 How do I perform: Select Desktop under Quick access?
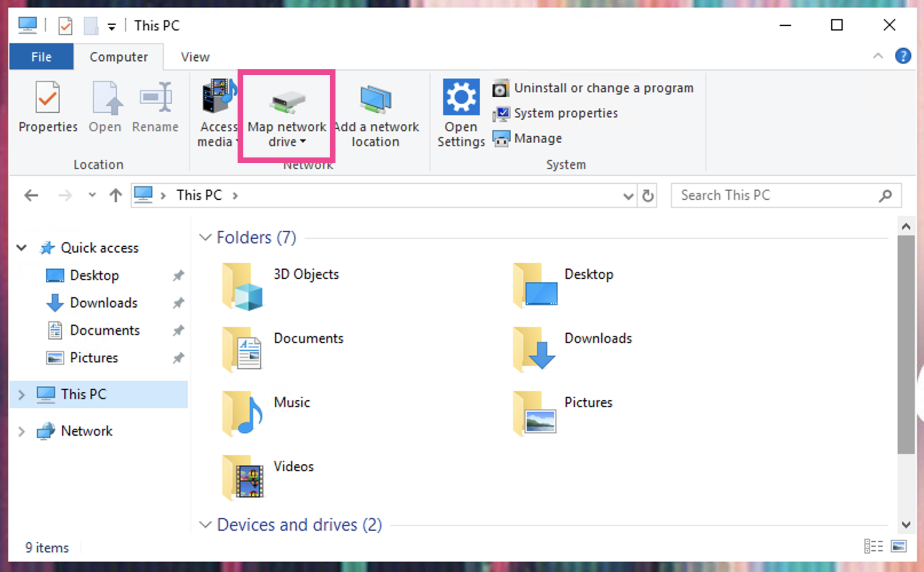94,275
